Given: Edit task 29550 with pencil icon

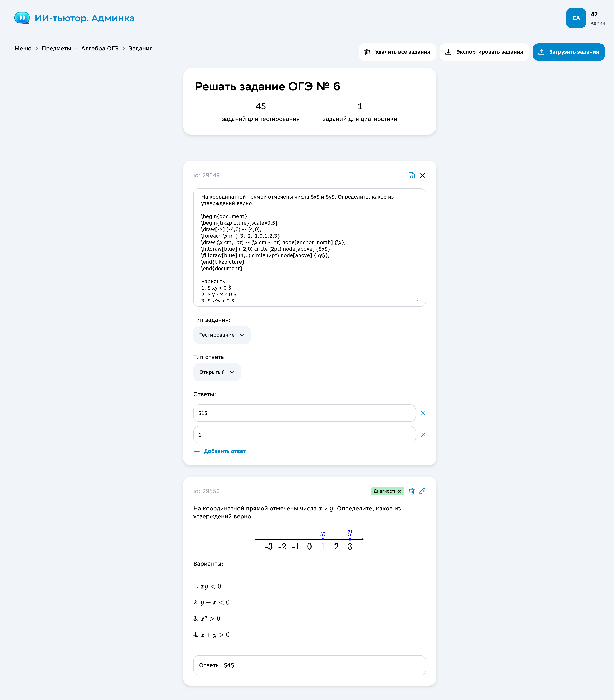Looking at the screenshot, I should pyautogui.click(x=423, y=491).
